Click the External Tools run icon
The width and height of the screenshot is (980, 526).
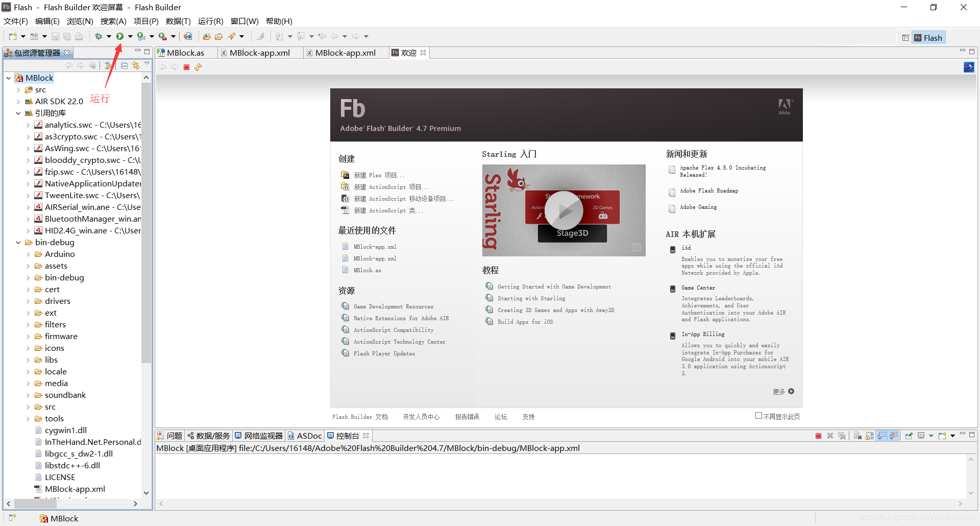pyautogui.click(x=162, y=36)
